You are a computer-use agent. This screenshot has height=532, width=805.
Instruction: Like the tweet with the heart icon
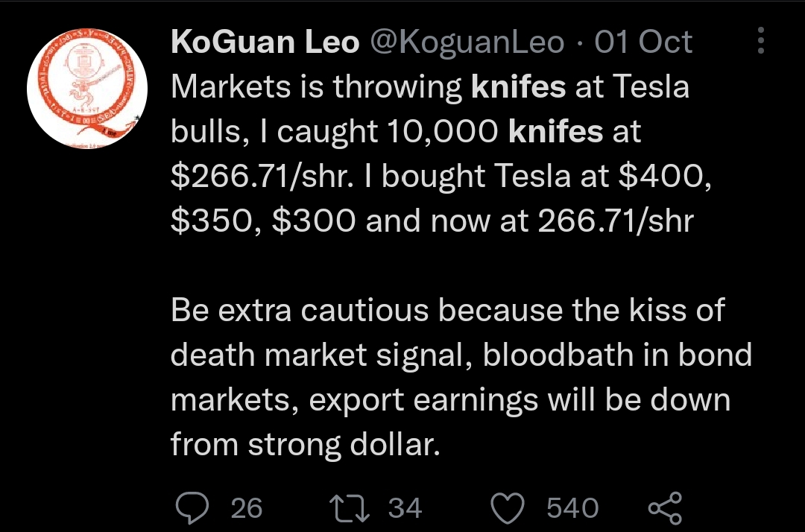pos(511,507)
